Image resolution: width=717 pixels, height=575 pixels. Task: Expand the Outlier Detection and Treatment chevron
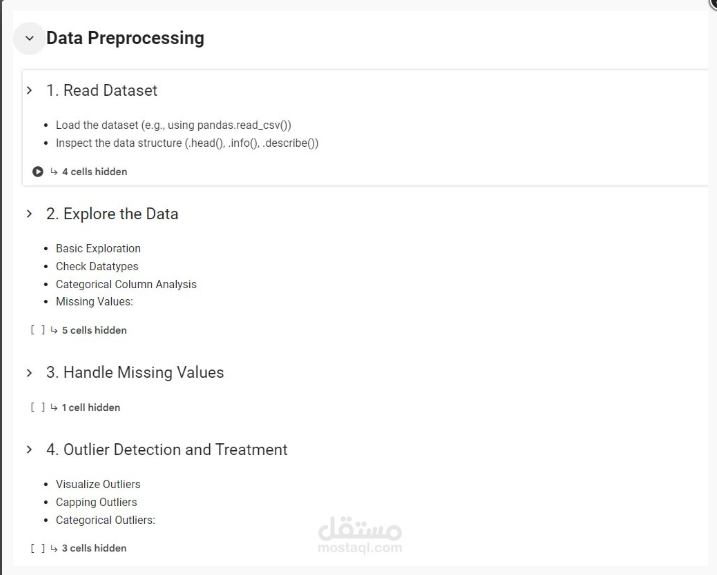(30, 449)
